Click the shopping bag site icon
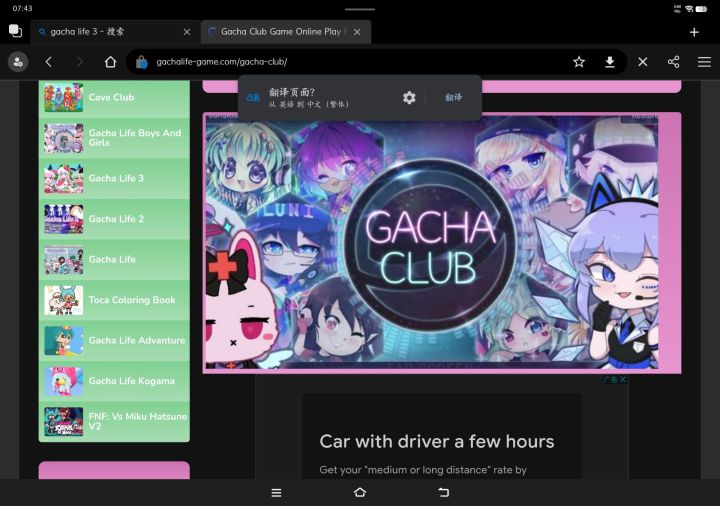 [x=141, y=62]
